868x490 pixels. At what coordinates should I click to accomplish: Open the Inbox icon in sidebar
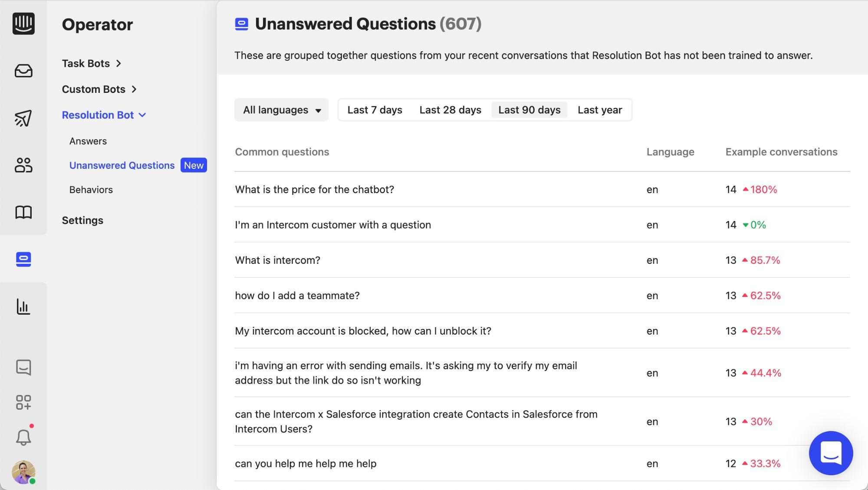click(x=23, y=71)
